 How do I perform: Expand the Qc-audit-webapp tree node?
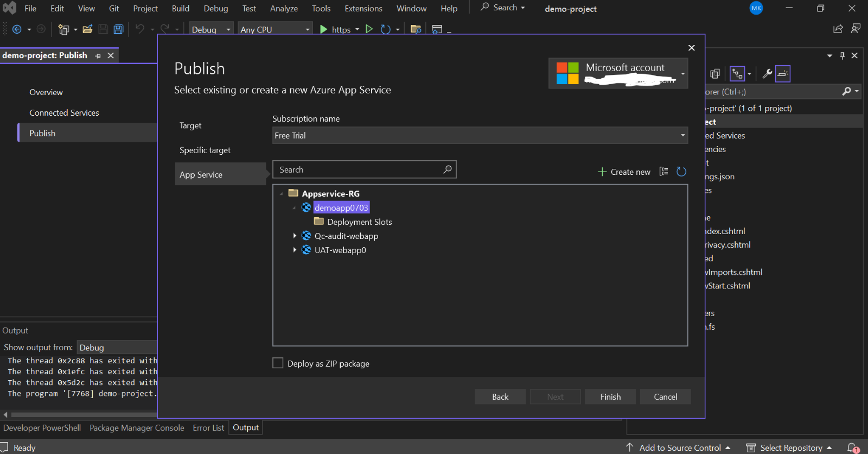coord(295,236)
